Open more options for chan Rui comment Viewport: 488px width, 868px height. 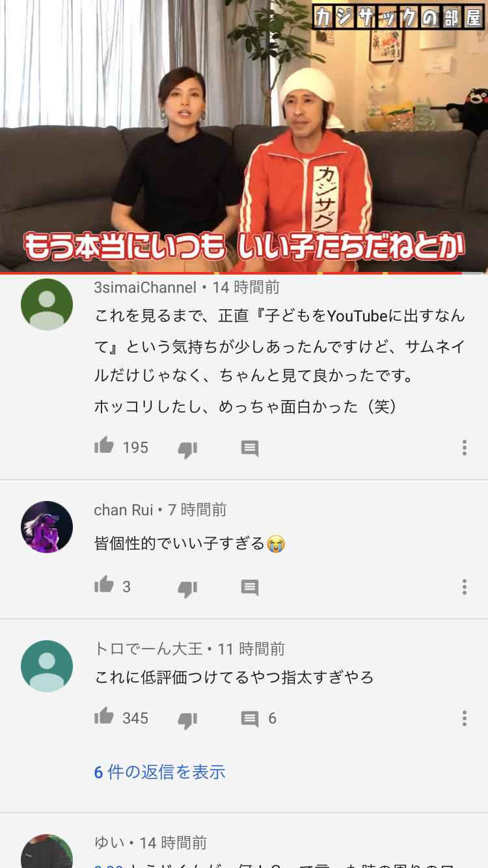464,587
